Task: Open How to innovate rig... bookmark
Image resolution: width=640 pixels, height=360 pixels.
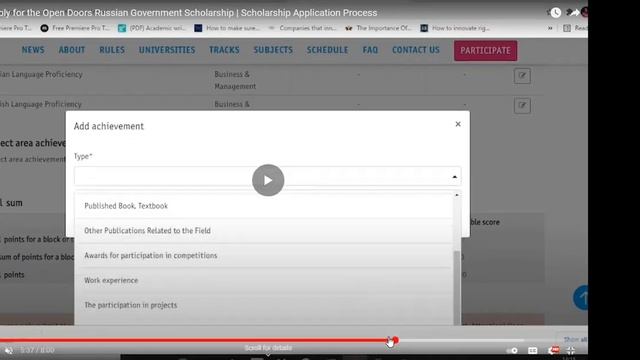Action: pos(455,28)
